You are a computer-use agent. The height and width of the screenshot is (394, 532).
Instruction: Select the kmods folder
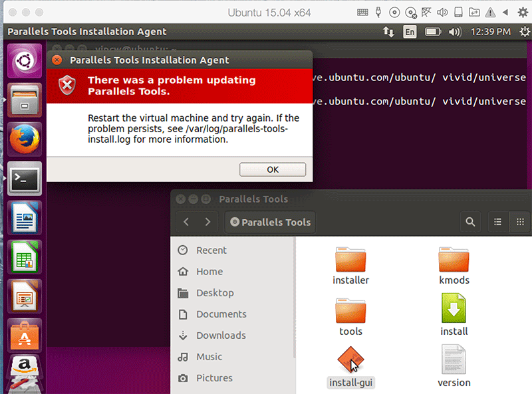pos(454,266)
